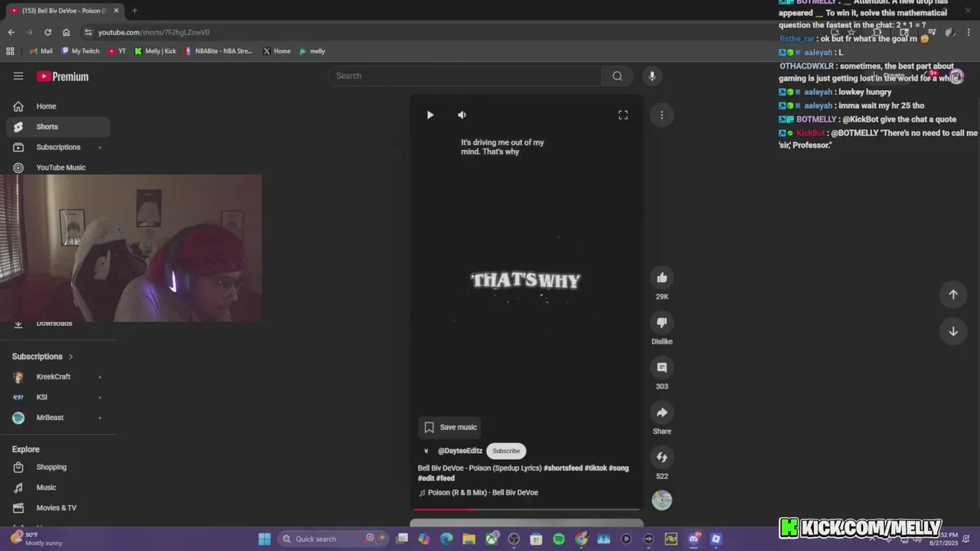Open Spotify from the taskbar
The width and height of the screenshot is (980, 551).
click(x=559, y=539)
